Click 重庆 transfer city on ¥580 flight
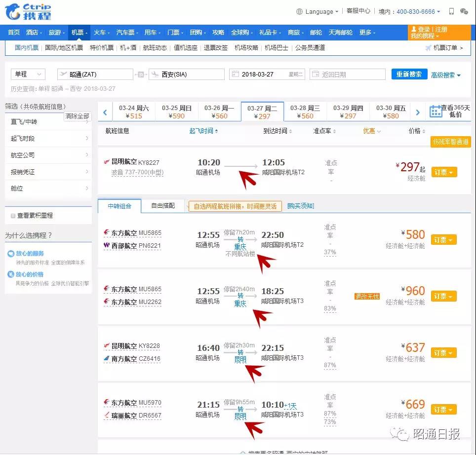The width and height of the screenshot is (476, 455). tap(240, 247)
